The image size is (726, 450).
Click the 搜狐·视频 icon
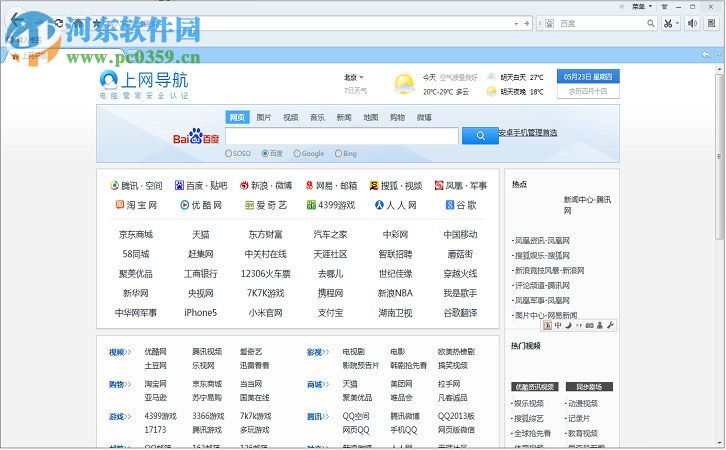[374, 186]
